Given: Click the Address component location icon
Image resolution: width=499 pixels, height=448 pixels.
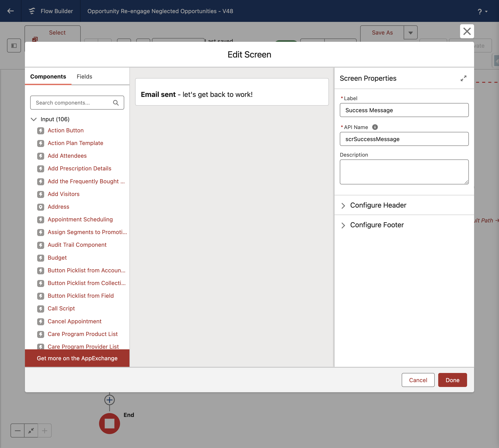Looking at the screenshot, I should click(41, 207).
